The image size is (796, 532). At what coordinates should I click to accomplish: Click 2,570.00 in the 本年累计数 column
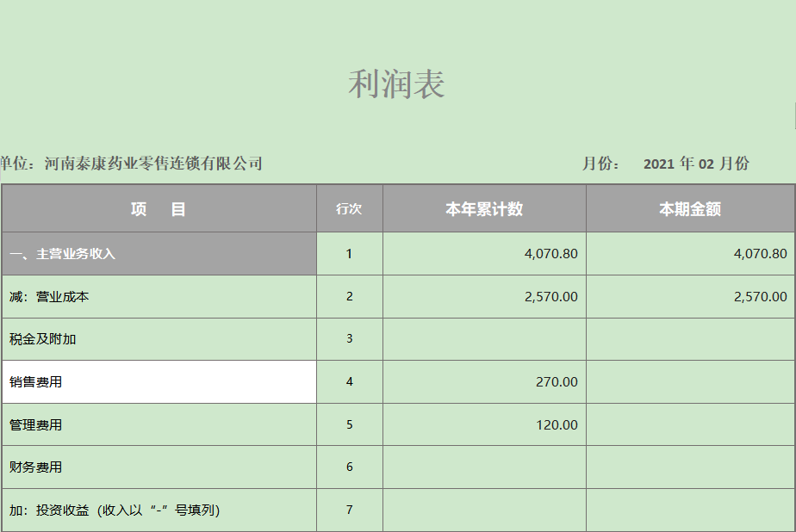(550, 297)
